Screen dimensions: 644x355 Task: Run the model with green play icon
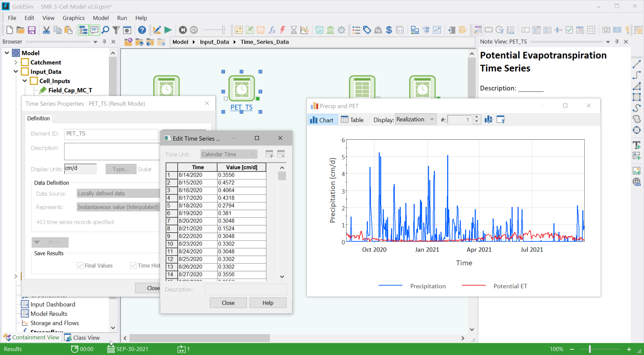pos(168,30)
